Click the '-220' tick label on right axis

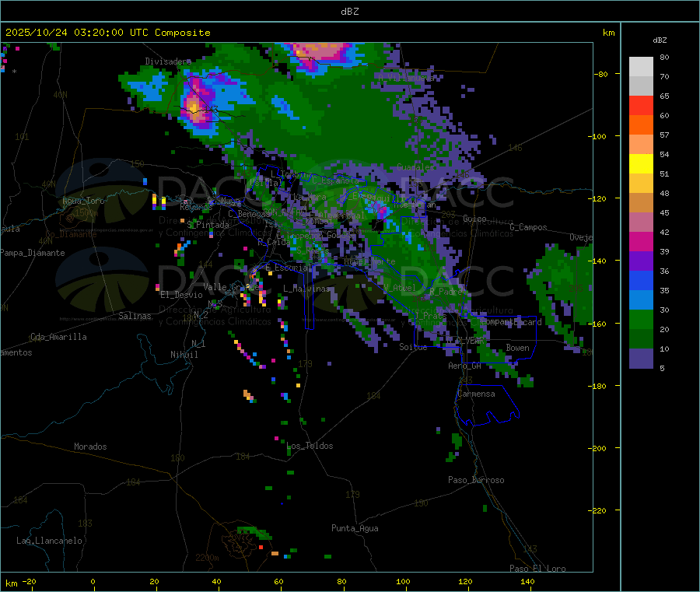(599, 511)
